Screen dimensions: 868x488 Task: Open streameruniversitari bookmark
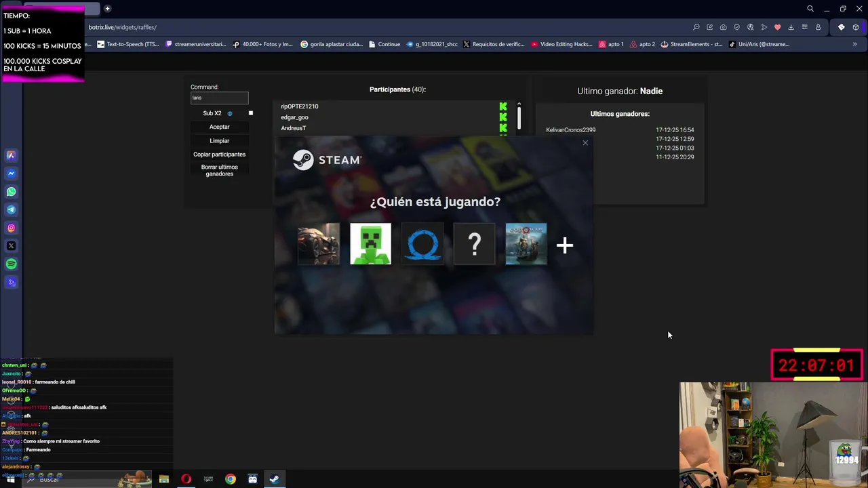pyautogui.click(x=195, y=44)
